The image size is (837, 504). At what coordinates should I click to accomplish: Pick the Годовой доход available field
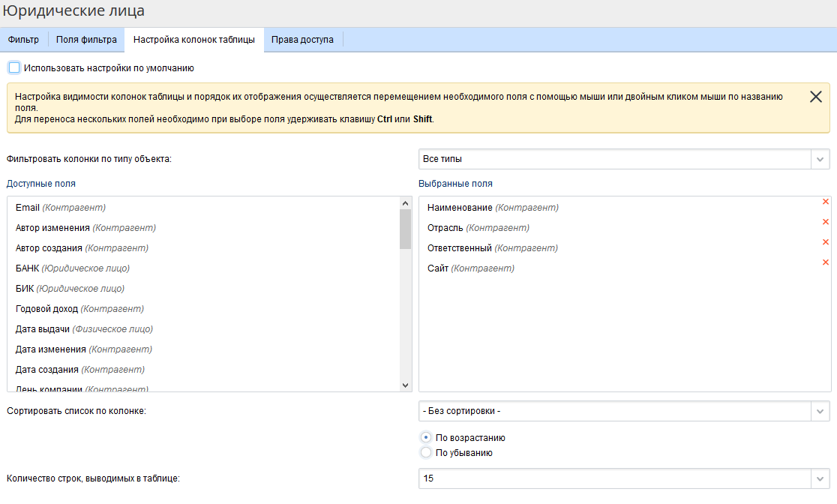click(x=47, y=309)
